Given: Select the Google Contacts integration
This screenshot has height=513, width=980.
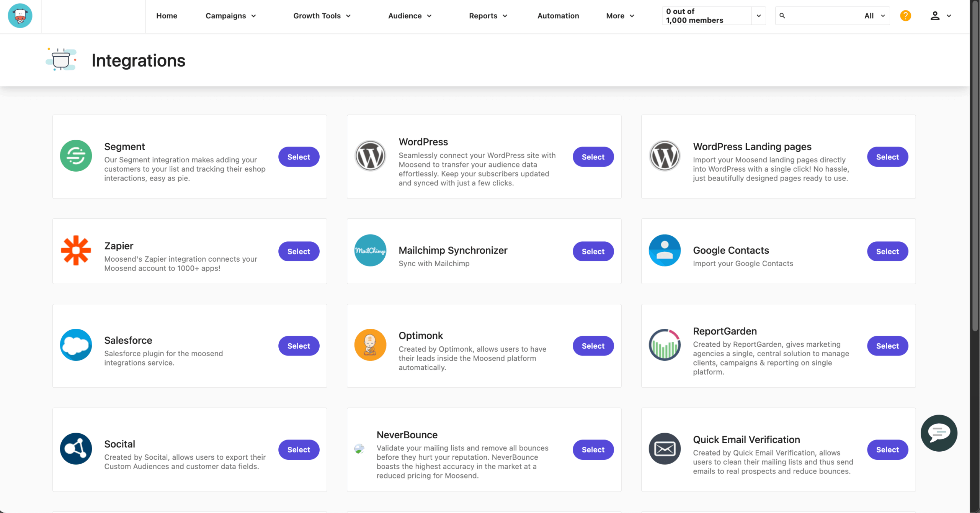Looking at the screenshot, I should click(x=887, y=251).
